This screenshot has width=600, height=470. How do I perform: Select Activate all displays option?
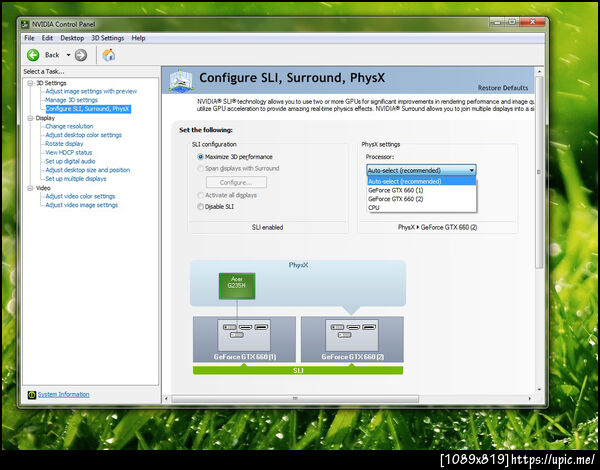[x=227, y=195]
